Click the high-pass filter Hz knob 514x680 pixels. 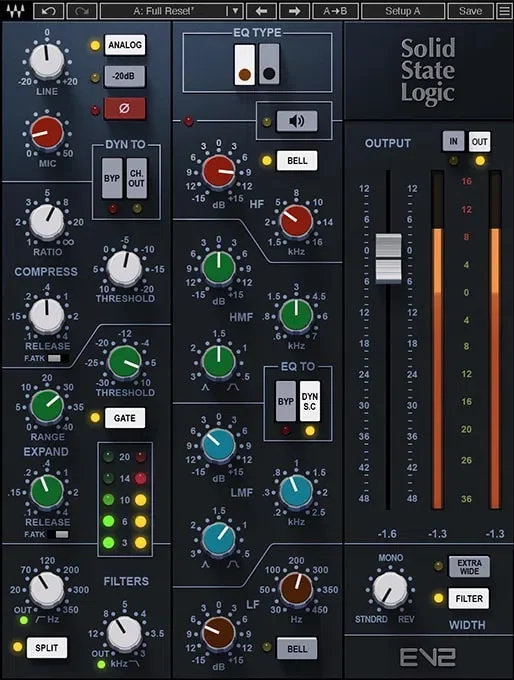pos(47,589)
